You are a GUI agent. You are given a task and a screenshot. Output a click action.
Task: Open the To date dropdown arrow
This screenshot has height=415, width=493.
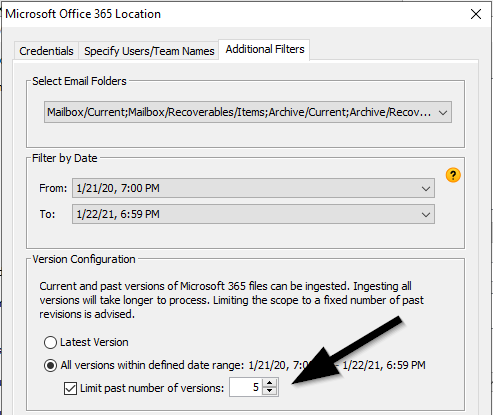426,214
